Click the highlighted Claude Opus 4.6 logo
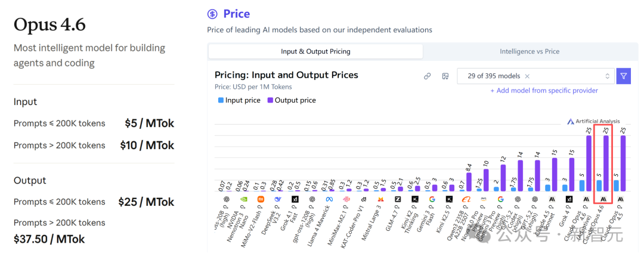 tap(603, 199)
